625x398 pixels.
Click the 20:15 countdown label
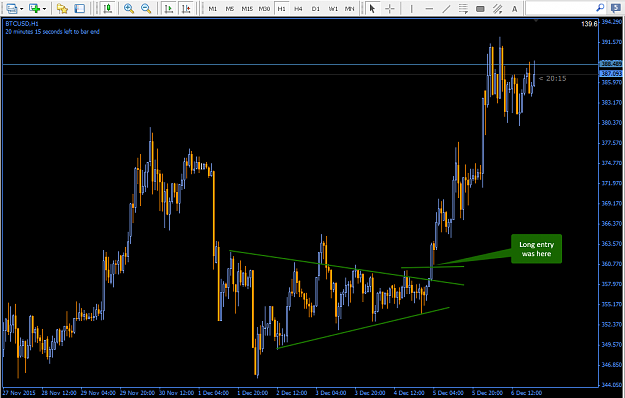point(552,78)
